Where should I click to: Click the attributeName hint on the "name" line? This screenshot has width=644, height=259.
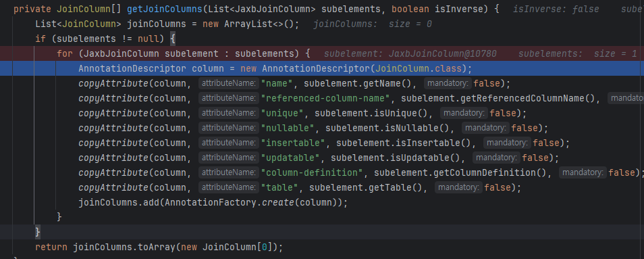(229, 83)
